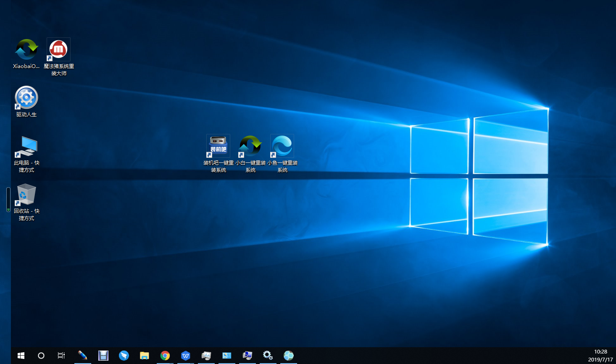The image size is (616, 364).
Task: Click the 小鱼一键重装系统 icon label text
Action: [x=282, y=166]
